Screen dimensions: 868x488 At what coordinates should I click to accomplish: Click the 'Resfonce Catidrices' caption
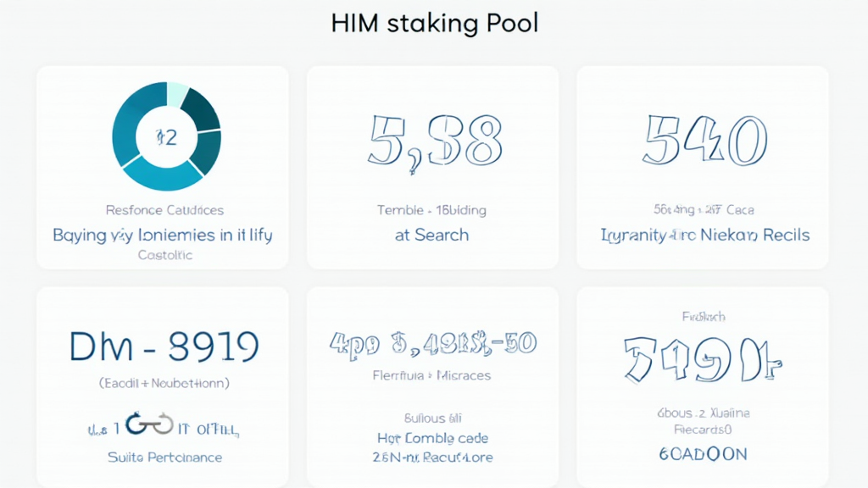pos(164,210)
